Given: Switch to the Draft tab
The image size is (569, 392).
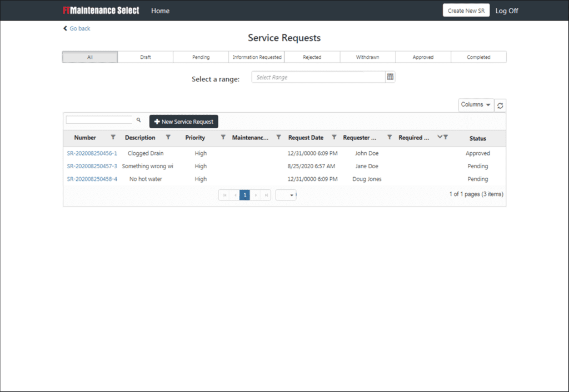Looking at the screenshot, I should coord(146,57).
